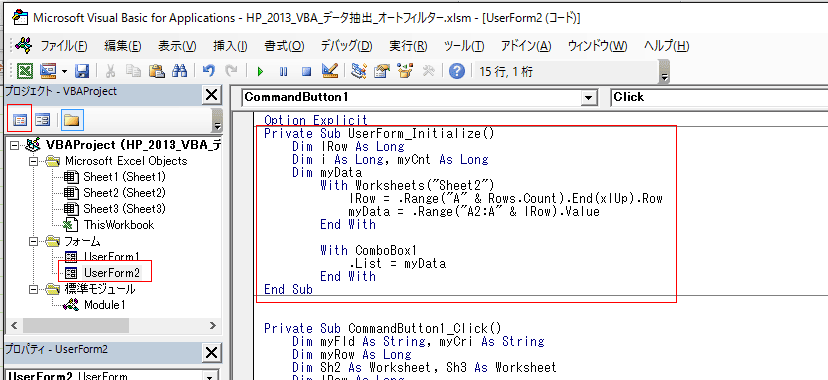Run the macro with the green play icon

point(260,72)
